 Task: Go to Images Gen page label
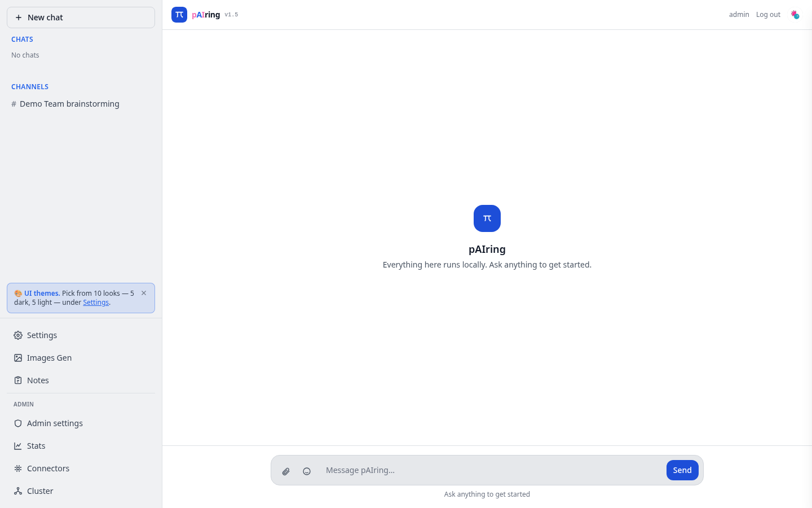50,358
